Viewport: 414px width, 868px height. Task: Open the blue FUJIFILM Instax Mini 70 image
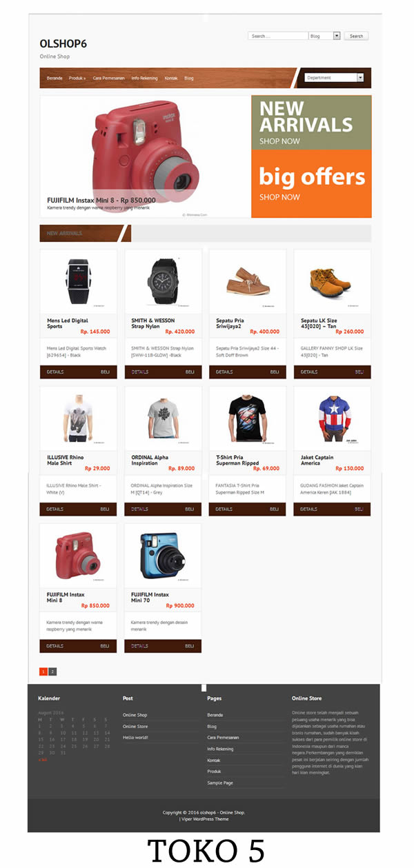tap(163, 555)
